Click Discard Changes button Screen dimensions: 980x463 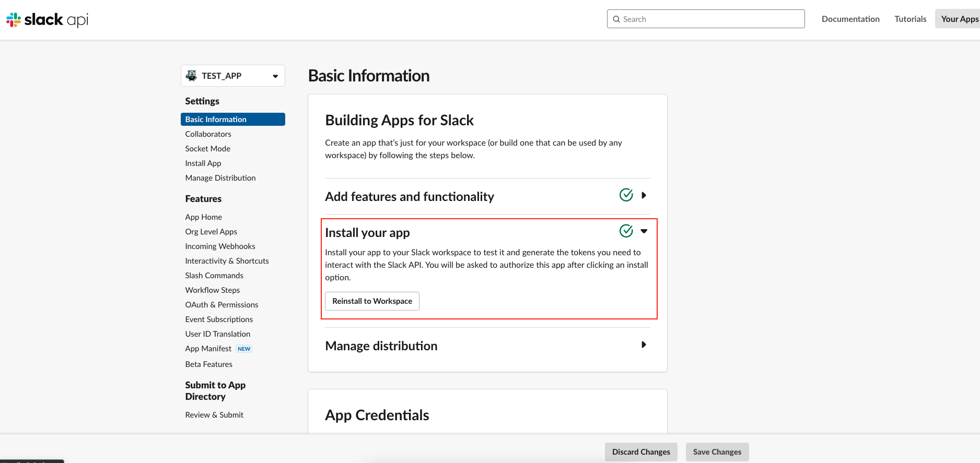coord(641,452)
